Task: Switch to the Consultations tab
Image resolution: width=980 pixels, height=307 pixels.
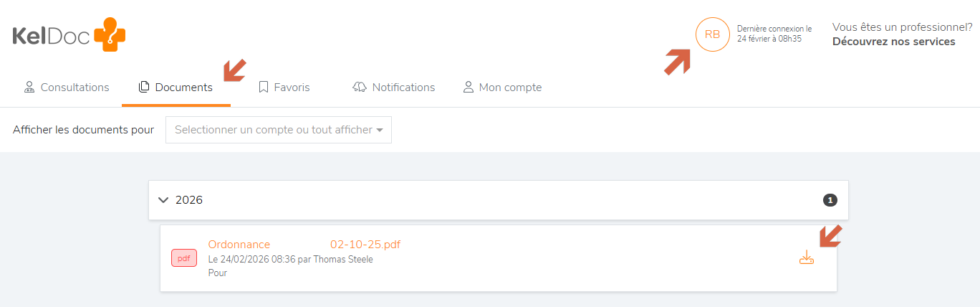Action: [75, 88]
